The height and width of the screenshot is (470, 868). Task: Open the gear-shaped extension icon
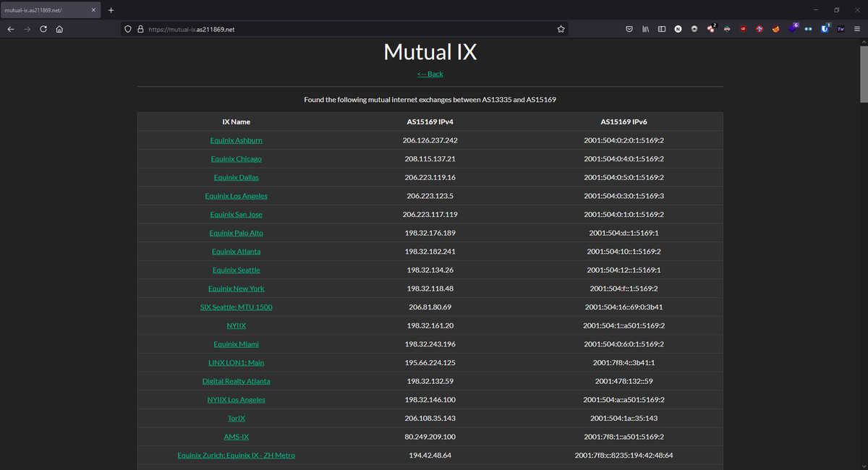(x=694, y=30)
